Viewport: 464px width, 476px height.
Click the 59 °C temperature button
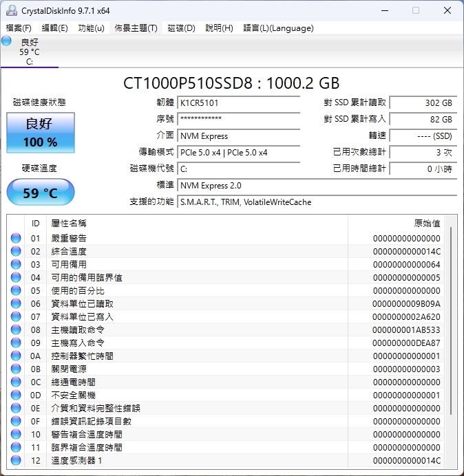point(41,193)
